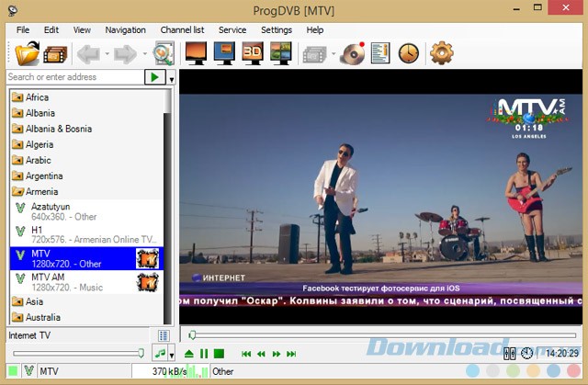
Task: Open the 3D display mode
Action: click(253, 54)
